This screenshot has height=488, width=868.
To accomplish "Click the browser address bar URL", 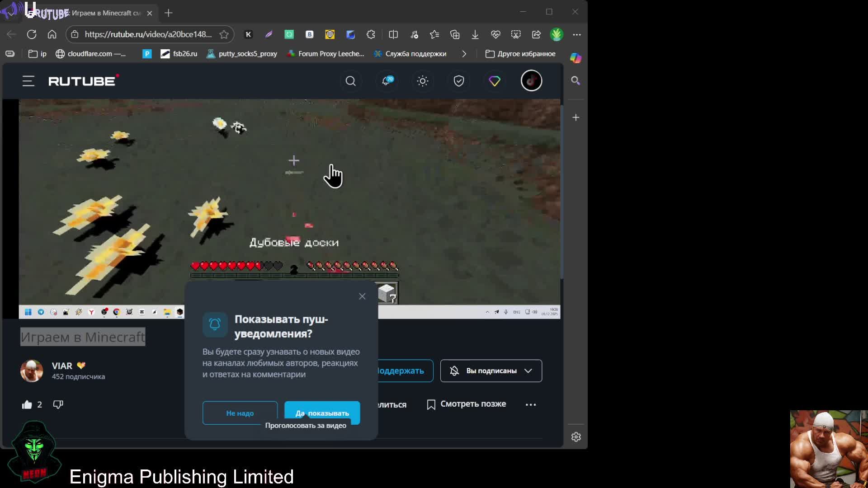I will (x=148, y=34).
